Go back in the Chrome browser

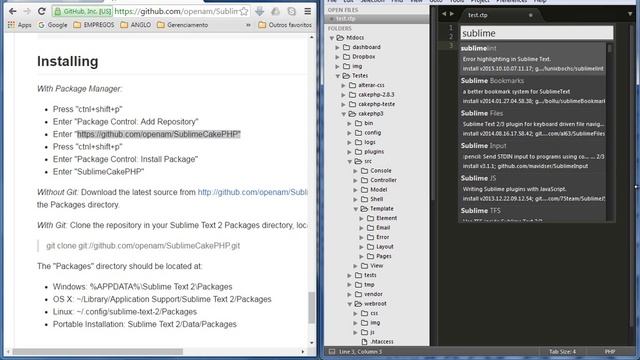(x=13, y=11)
